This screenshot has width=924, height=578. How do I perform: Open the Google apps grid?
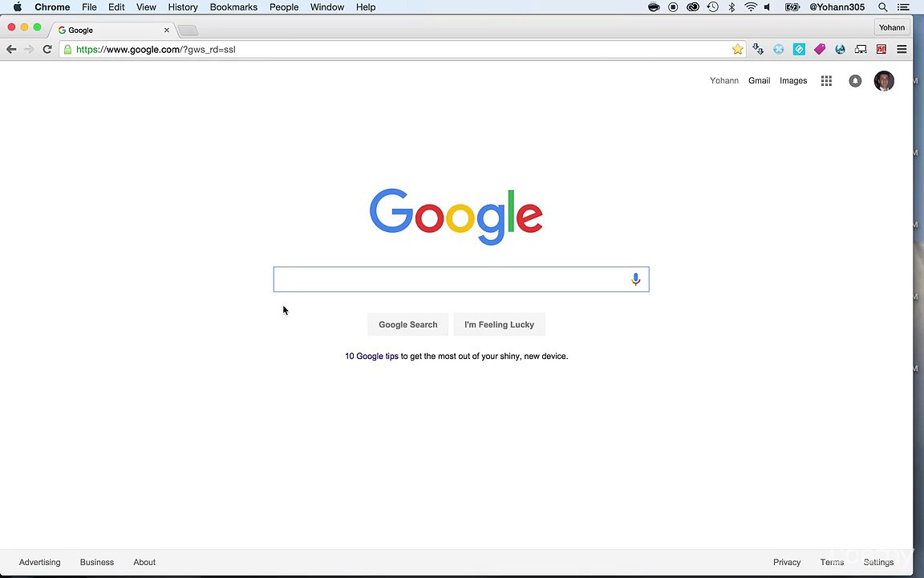(x=827, y=81)
